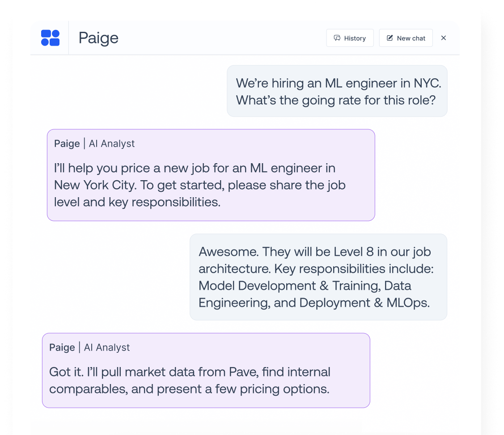Click the line asking about the going rate
The image size is (504, 435).
pyautogui.click(x=335, y=100)
